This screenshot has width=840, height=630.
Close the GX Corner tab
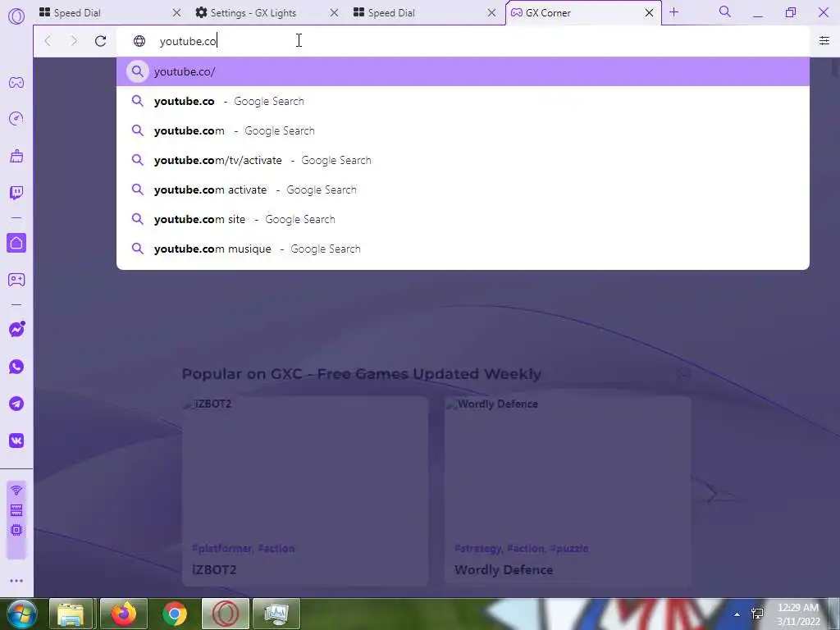coord(649,13)
